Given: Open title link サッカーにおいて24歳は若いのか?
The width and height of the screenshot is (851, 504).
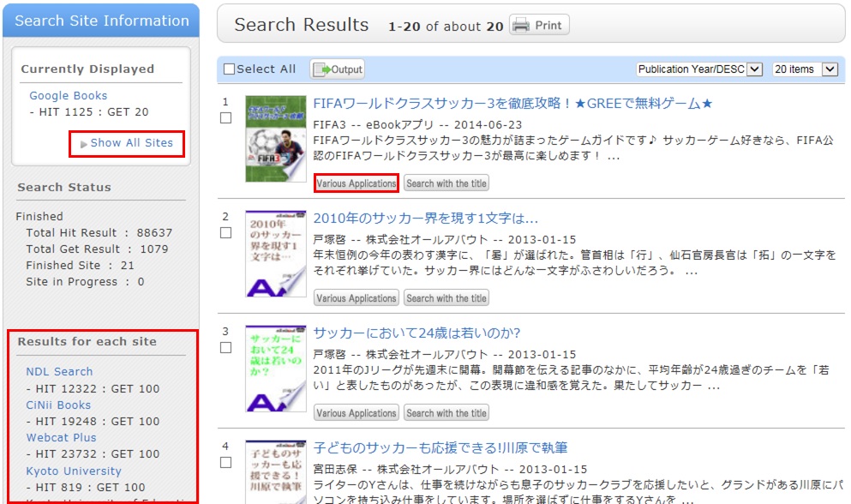Looking at the screenshot, I should click(417, 333).
